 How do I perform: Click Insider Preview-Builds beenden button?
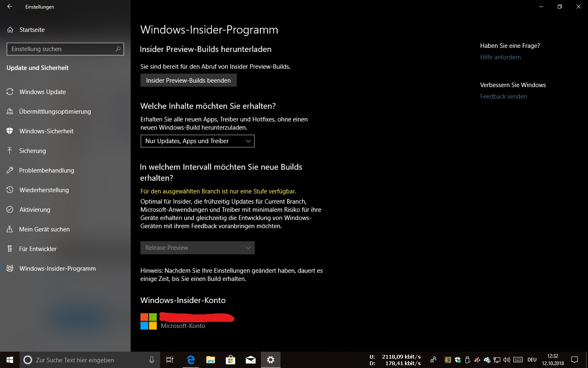click(189, 80)
